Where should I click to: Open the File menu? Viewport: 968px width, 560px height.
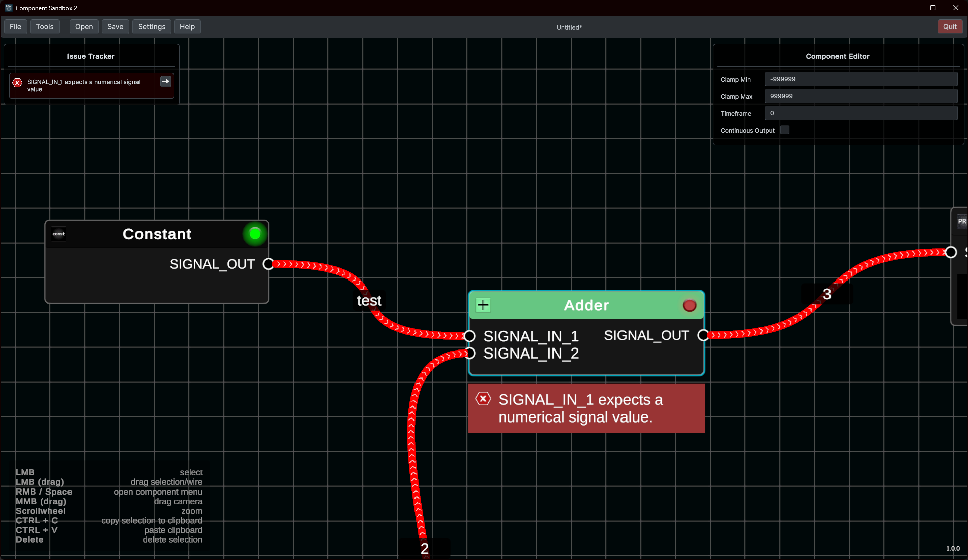coord(15,27)
